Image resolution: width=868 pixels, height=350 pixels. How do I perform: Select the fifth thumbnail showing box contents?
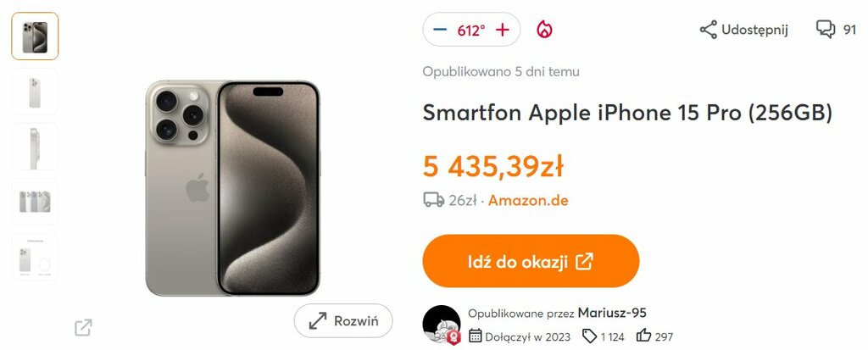coord(35,257)
